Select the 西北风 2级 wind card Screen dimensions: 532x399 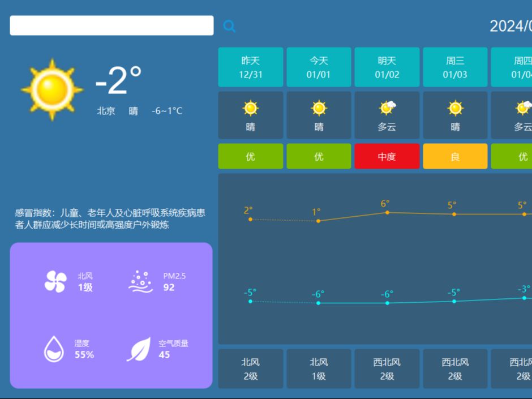coord(387,368)
